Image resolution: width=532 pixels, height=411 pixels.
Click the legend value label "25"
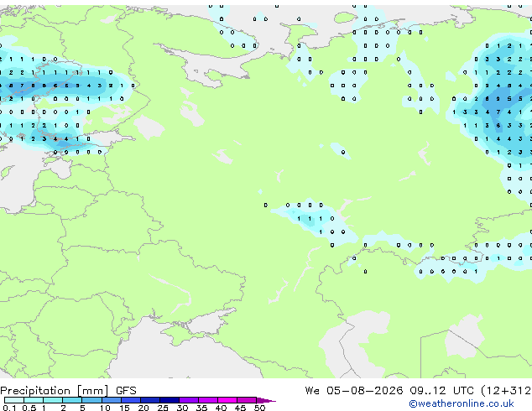[x=163, y=408]
